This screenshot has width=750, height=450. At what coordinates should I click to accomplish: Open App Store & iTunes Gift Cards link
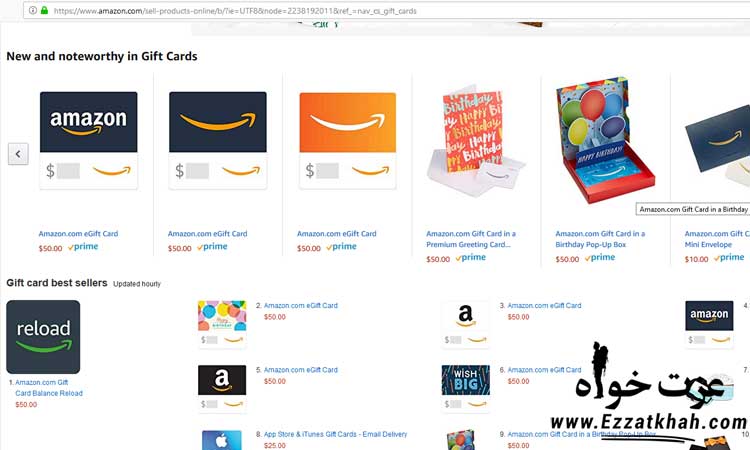(x=335, y=434)
